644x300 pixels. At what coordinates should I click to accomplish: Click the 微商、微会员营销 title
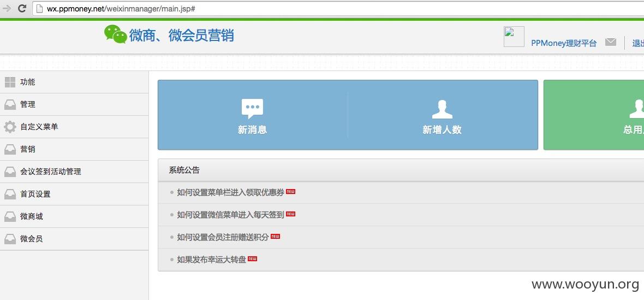tap(182, 36)
